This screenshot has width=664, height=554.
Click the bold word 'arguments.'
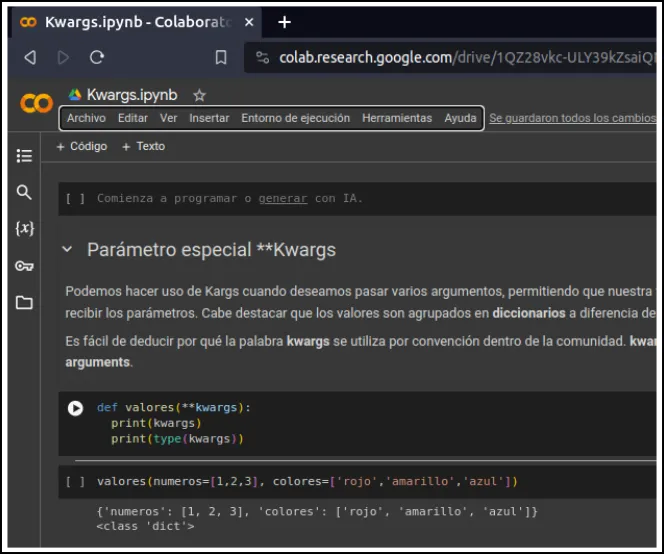click(99, 363)
